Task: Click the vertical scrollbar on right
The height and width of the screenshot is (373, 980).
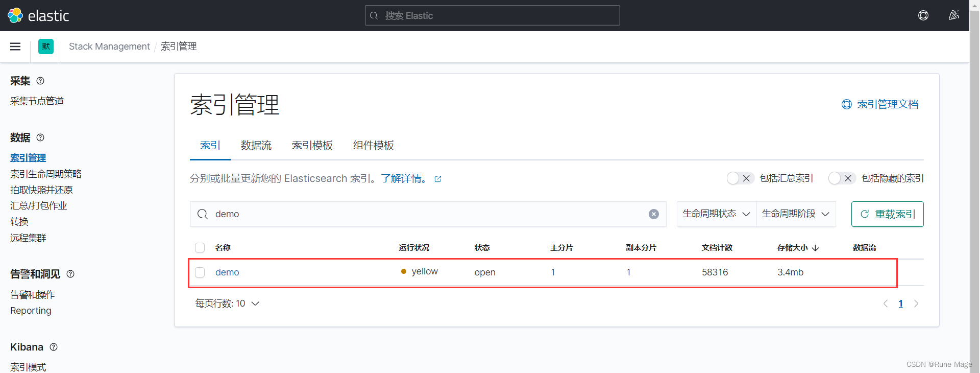Action: pyautogui.click(x=974, y=186)
